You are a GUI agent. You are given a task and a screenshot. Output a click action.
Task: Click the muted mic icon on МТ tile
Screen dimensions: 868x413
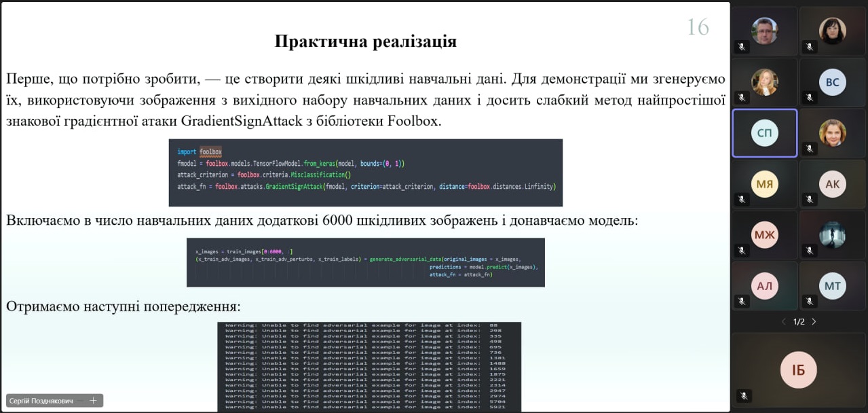click(808, 302)
